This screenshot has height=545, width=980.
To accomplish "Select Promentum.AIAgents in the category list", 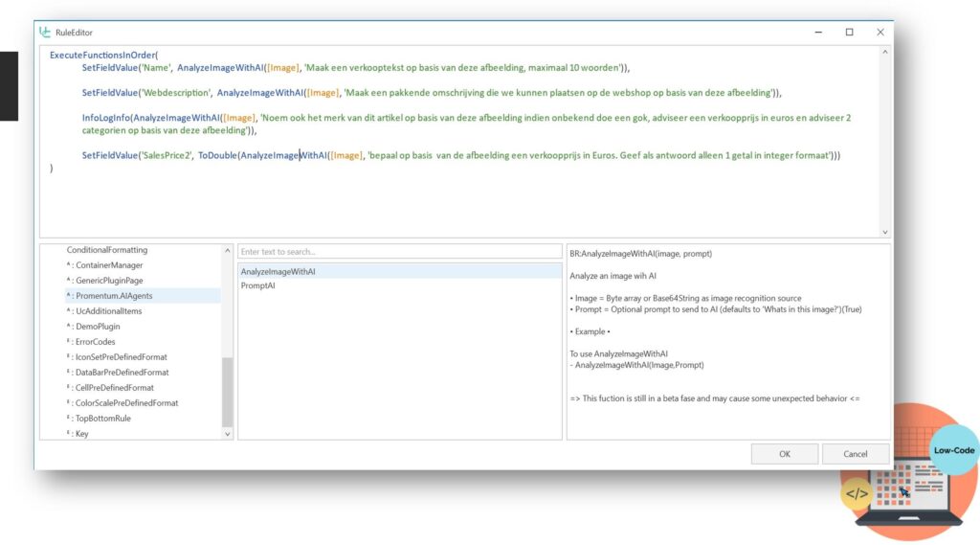I will [114, 296].
